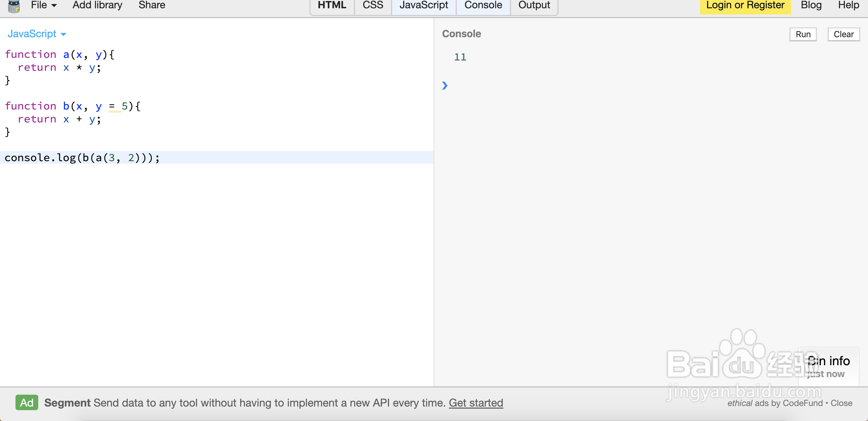Close the CodeFund ad banner
868x421 pixels.
click(841, 403)
